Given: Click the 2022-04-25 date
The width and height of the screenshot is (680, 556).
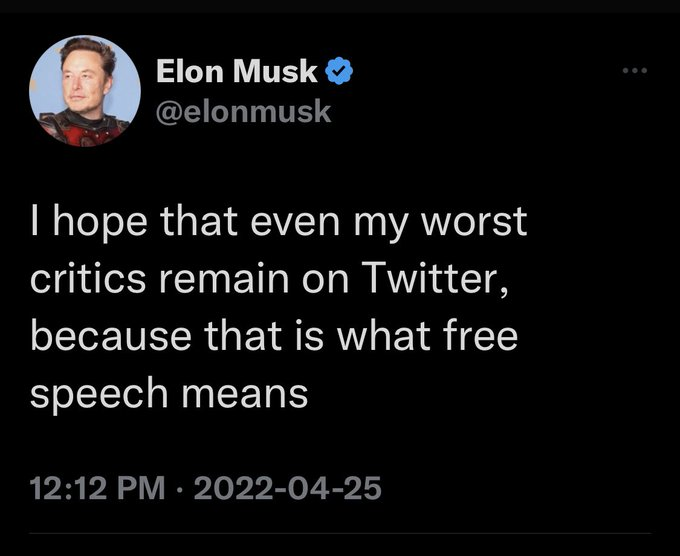Looking at the screenshot, I should click(x=288, y=488).
